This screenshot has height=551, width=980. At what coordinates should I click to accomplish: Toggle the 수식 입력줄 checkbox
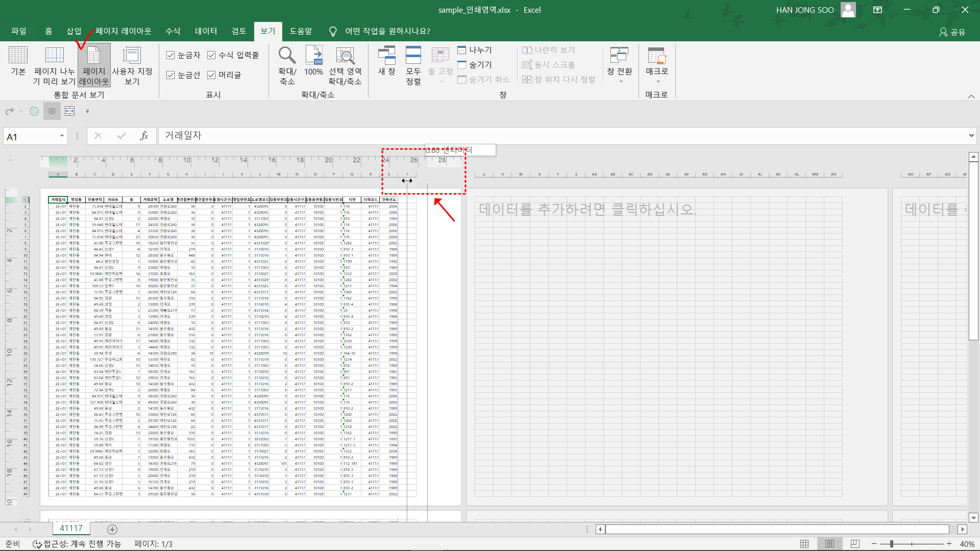click(211, 55)
